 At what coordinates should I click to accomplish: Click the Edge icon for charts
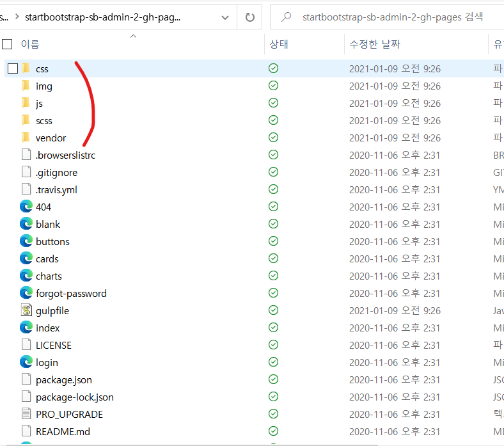tap(26, 276)
